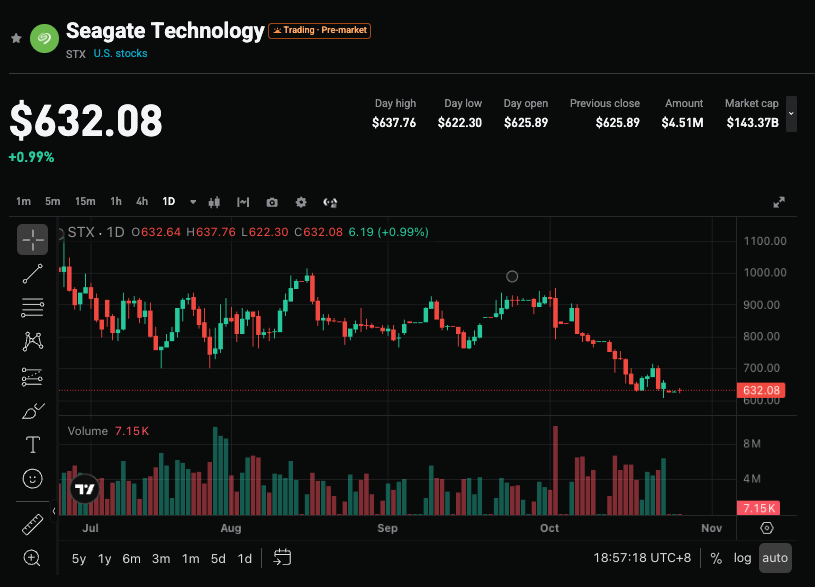The image size is (815, 587).
Task: Select the Text tool
Action: [x=32, y=445]
